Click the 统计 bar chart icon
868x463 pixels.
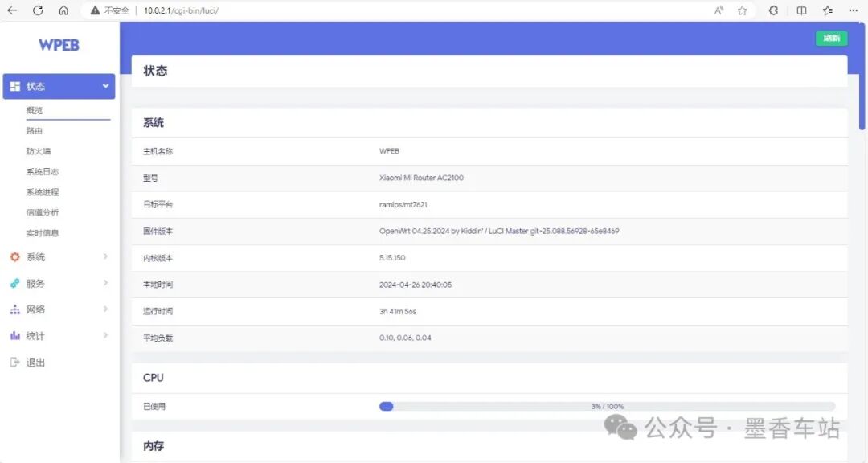15,335
